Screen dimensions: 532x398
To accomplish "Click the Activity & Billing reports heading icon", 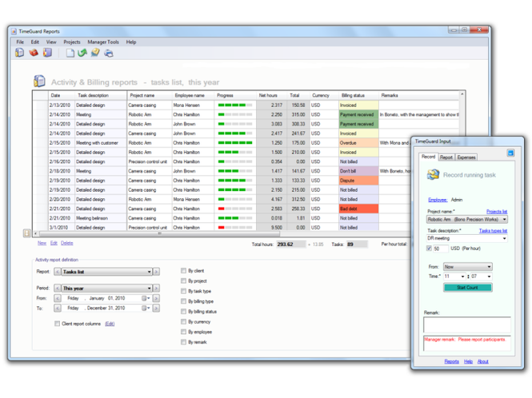I will pos(39,82).
